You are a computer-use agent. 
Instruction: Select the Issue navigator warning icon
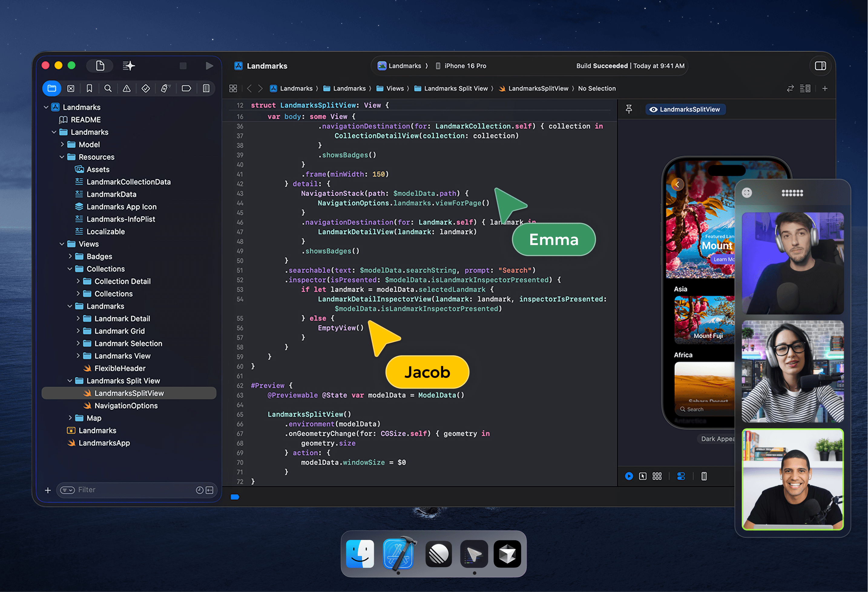127,88
